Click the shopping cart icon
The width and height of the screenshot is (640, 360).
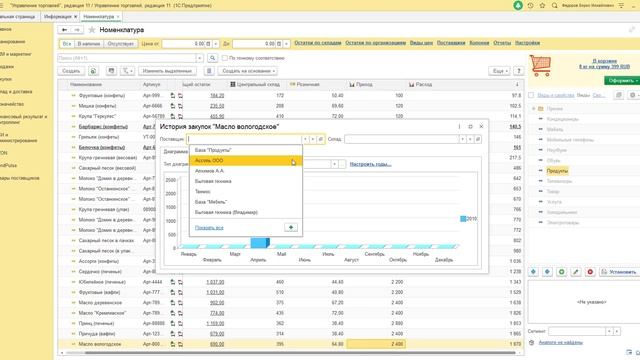(x=540, y=66)
